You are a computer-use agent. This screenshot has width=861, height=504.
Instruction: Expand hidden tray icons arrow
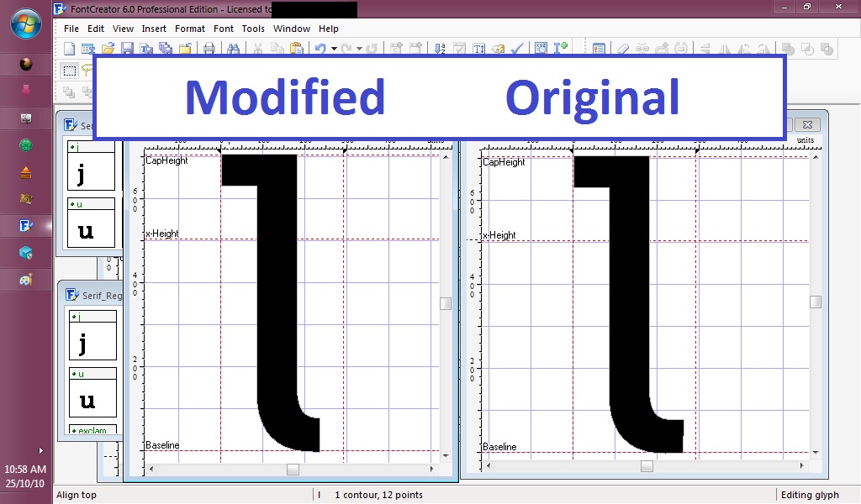(x=40, y=451)
